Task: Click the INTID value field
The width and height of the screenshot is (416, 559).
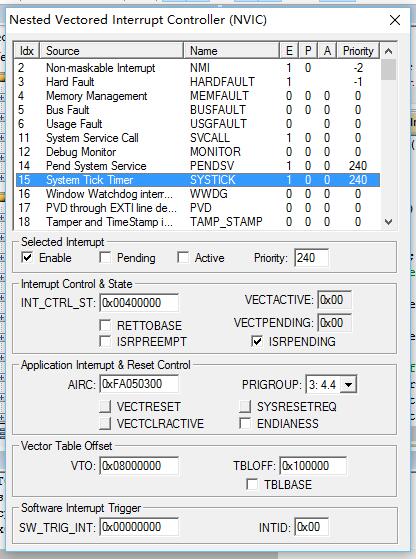Action: 312,527
